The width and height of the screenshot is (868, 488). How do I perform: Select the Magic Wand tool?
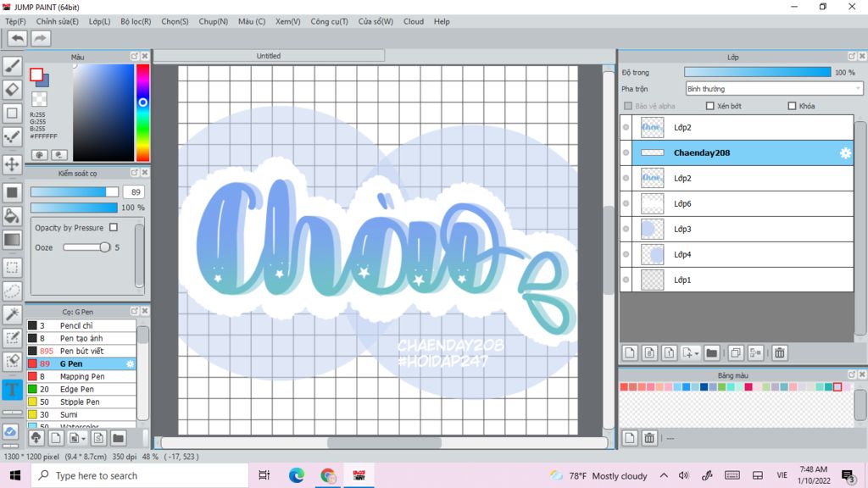click(12, 314)
